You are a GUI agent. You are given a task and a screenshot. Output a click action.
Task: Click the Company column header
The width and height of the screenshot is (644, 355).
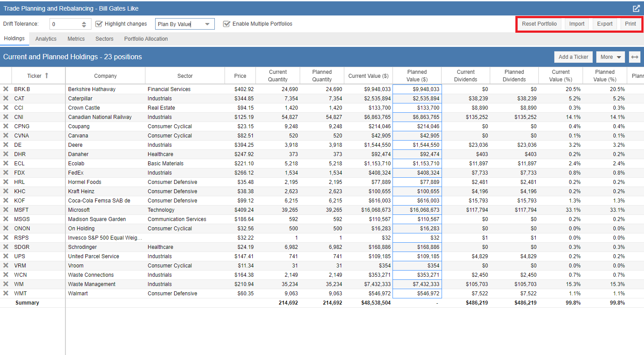pyautogui.click(x=105, y=76)
